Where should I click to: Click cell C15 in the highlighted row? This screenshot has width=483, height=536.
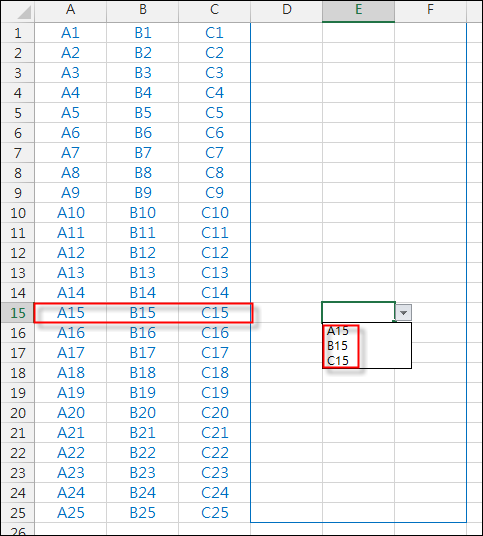[x=214, y=313]
